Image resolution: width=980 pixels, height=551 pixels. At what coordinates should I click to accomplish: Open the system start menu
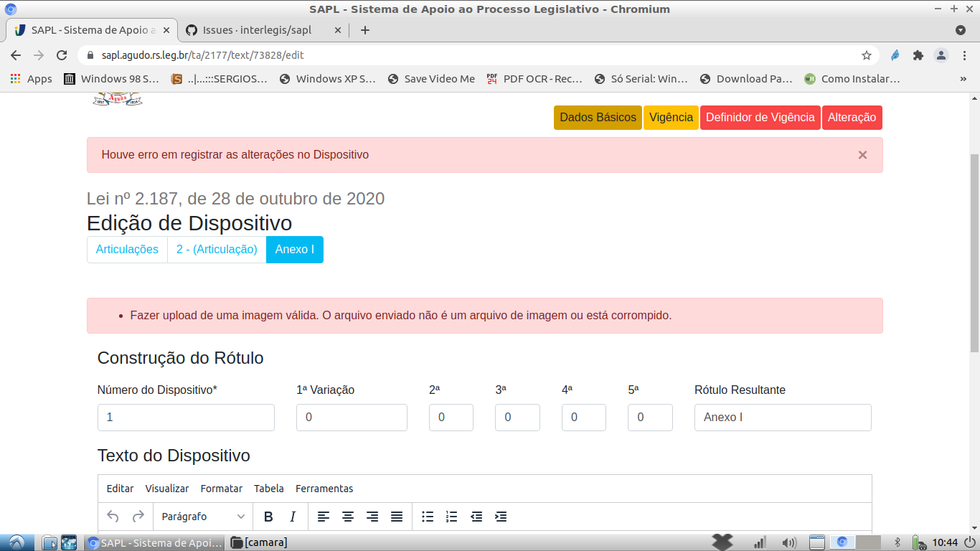point(16,542)
